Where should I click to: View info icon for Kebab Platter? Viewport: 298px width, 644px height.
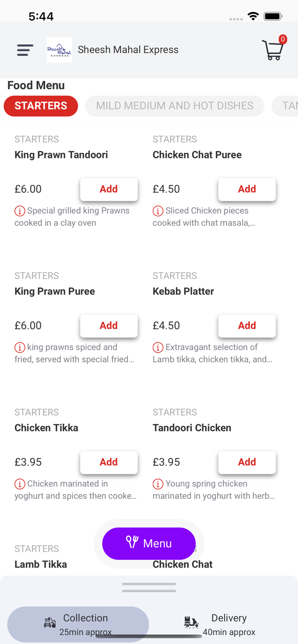point(158,347)
